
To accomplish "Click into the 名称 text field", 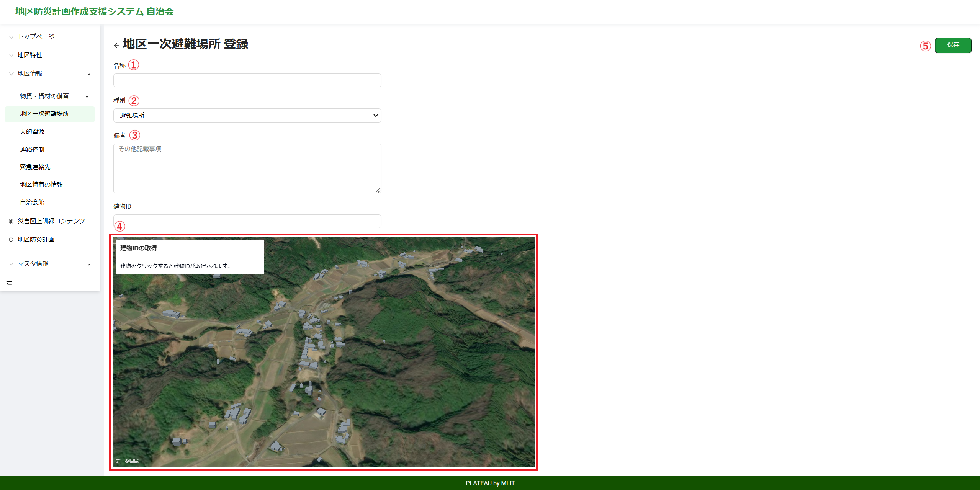I will pos(247,80).
